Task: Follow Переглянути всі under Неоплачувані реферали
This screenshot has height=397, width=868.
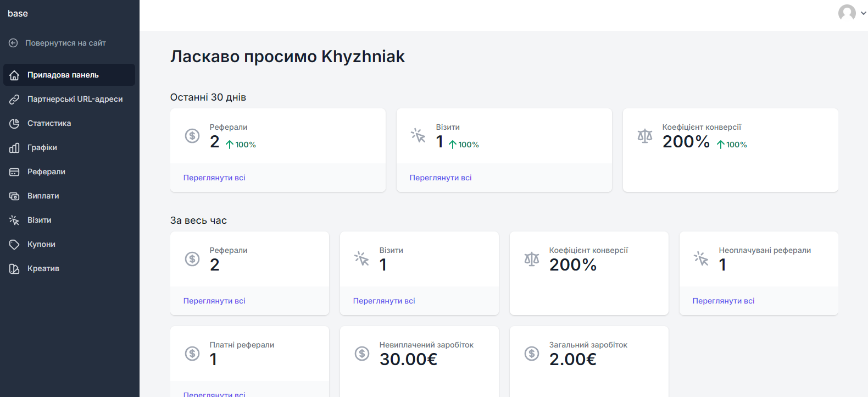Action: (x=724, y=301)
